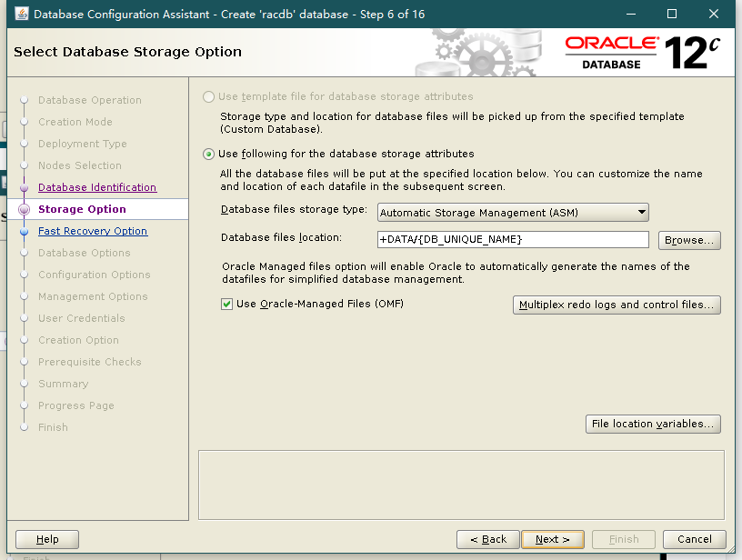Screen dimensions: 742x560
Task: Click the Summary step label
Action: 64,384
